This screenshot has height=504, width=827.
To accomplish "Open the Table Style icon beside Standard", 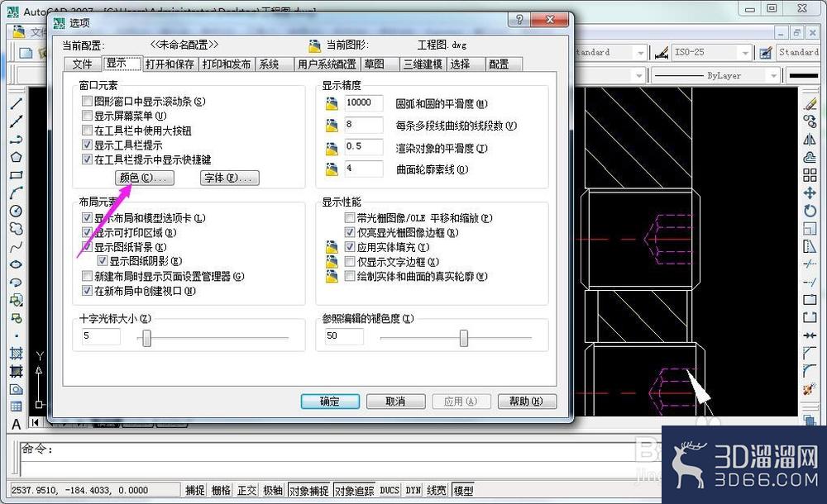I will [767, 53].
